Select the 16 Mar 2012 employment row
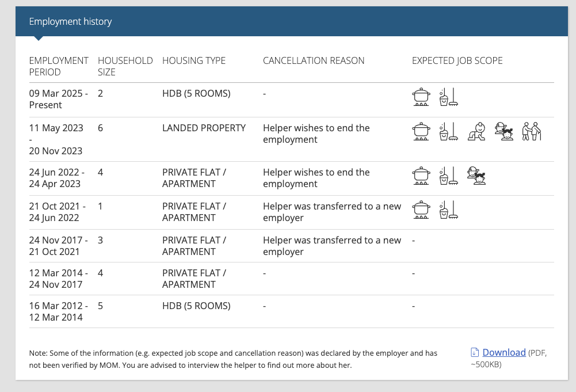Viewport: 576px width, 392px height. [291, 311]
